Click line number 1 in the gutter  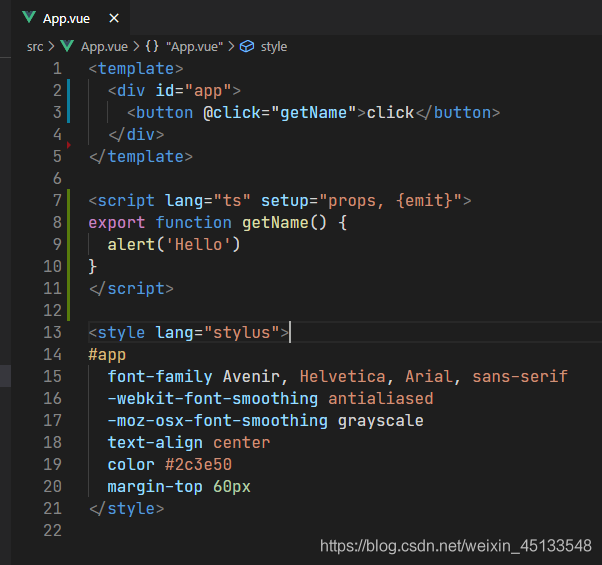[56, 69]
